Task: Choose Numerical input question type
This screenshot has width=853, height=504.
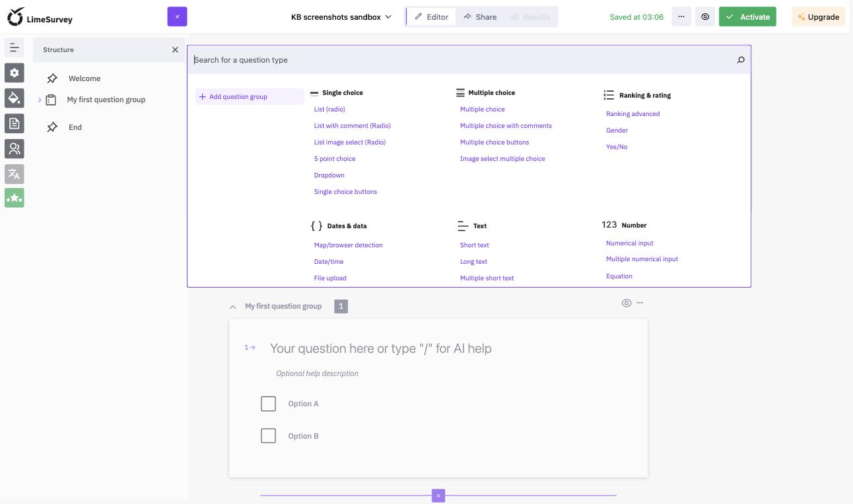Action: pos(630,243)
